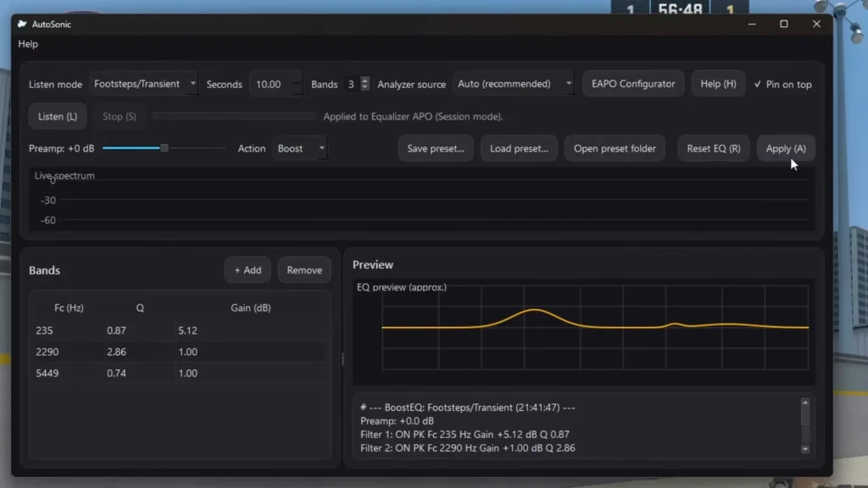Open the Action Boost dropdown
The width and height of the screenshot is (868, 488).
(x=299, y=148)
